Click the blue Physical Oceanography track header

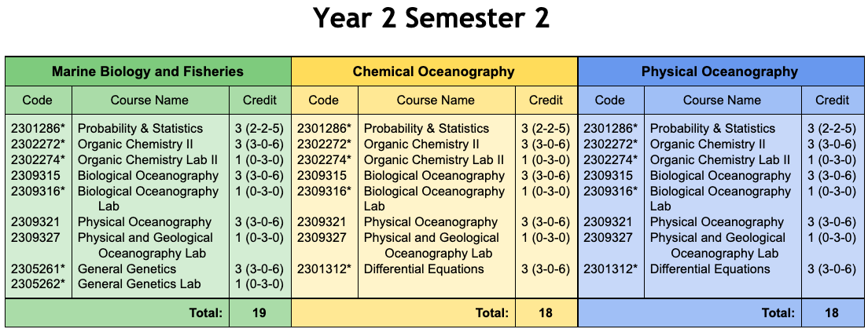coord(720,71)
